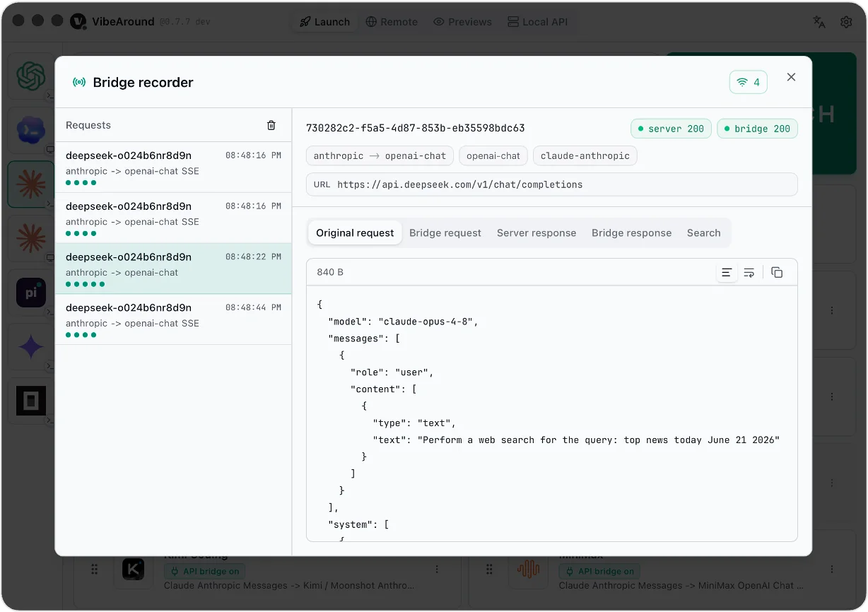Click the "system": [ JSON line
Image resolution: width=868 pixels, height=612 pixels.
[358, 525]
